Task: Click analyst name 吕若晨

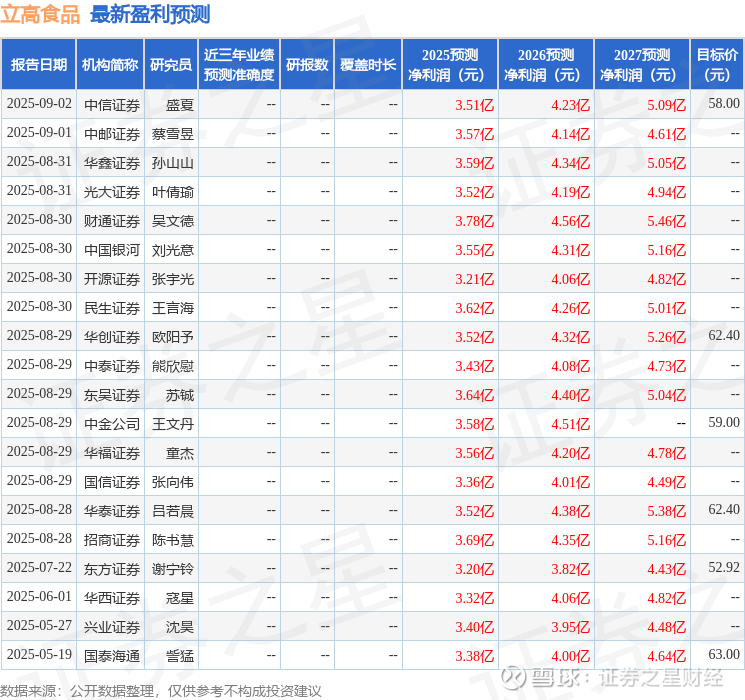Action: pyautogui.click(x=173, y=511)
